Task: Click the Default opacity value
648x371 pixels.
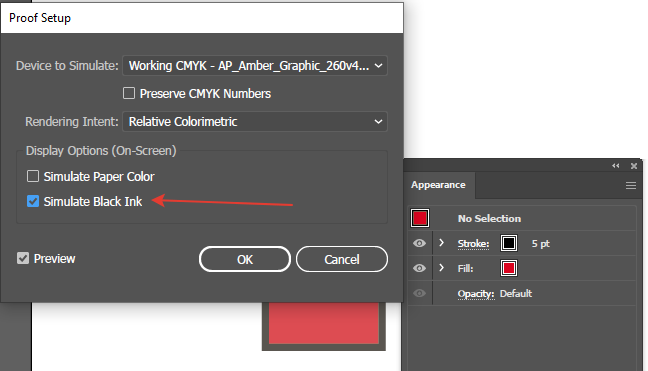Action: click(x=516, y=293)
